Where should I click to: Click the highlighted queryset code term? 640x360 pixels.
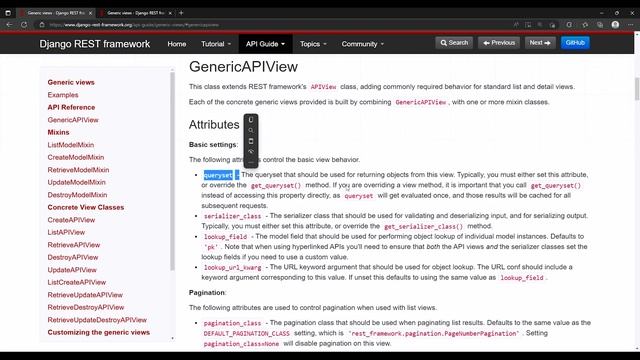pos(218,175)
